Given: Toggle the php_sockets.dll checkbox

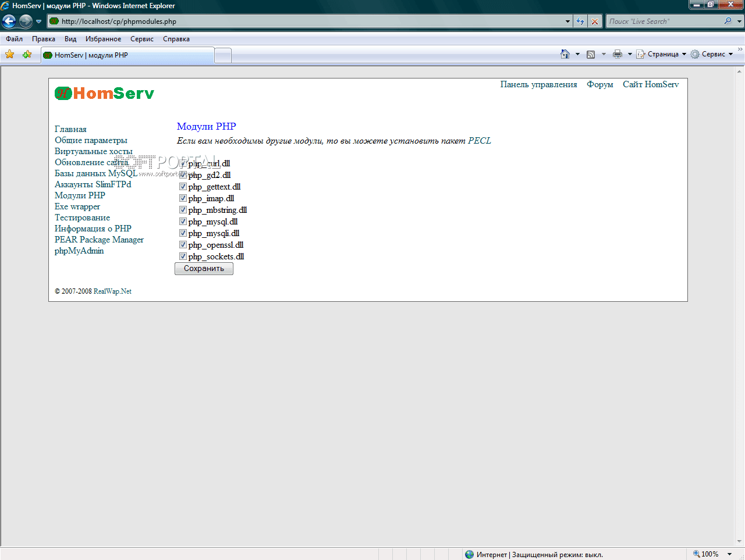Looking at the screenshot, I should 183,256.
